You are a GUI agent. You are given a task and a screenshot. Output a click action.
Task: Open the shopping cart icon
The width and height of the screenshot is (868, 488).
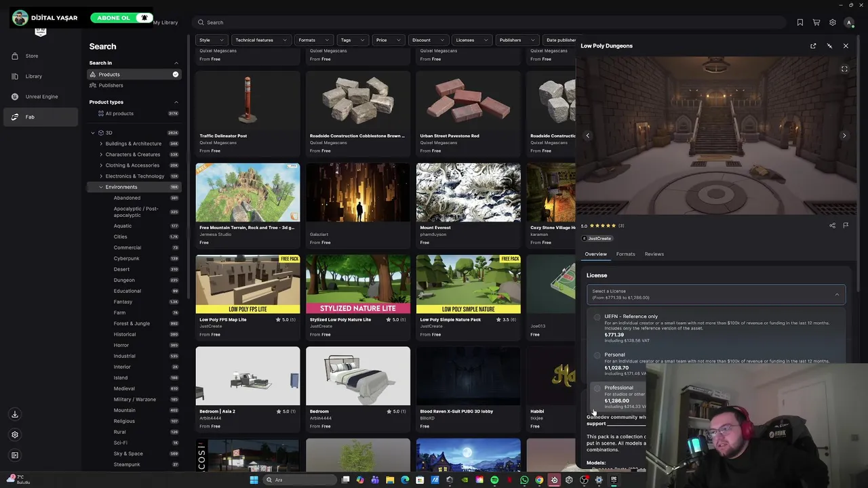click(x=816, y=22)
